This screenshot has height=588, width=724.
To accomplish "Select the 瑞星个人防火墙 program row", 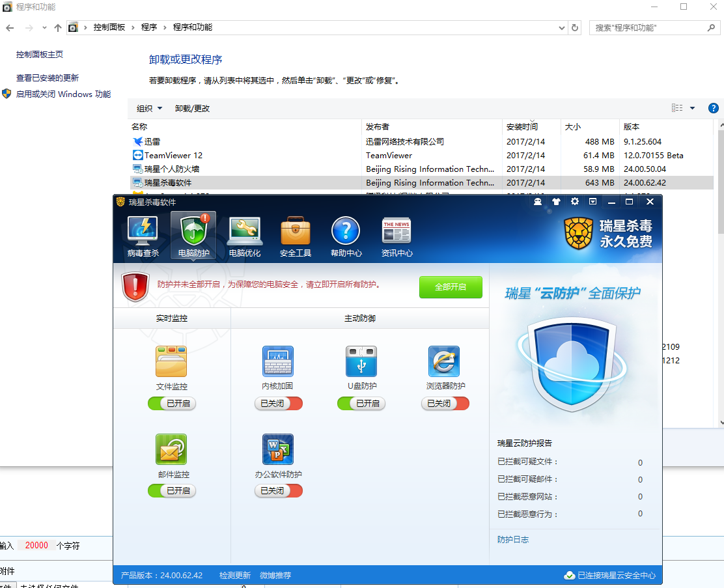I will [x=421, y=169].
